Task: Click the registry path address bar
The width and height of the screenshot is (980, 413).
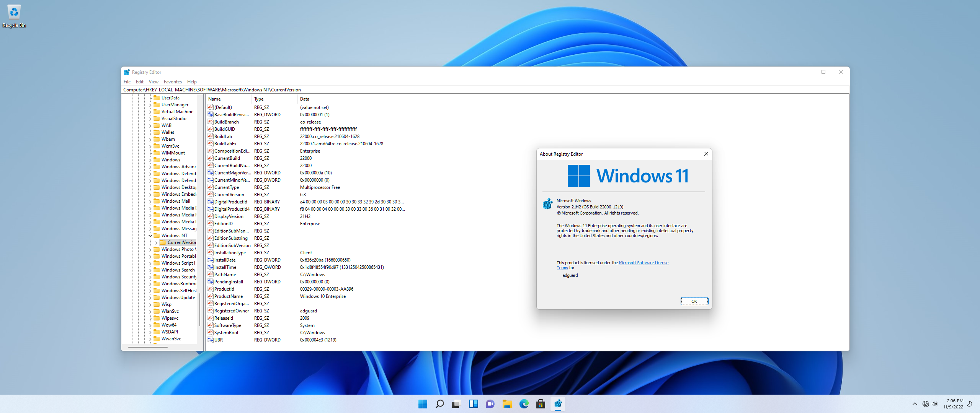Action: (485, 89)
